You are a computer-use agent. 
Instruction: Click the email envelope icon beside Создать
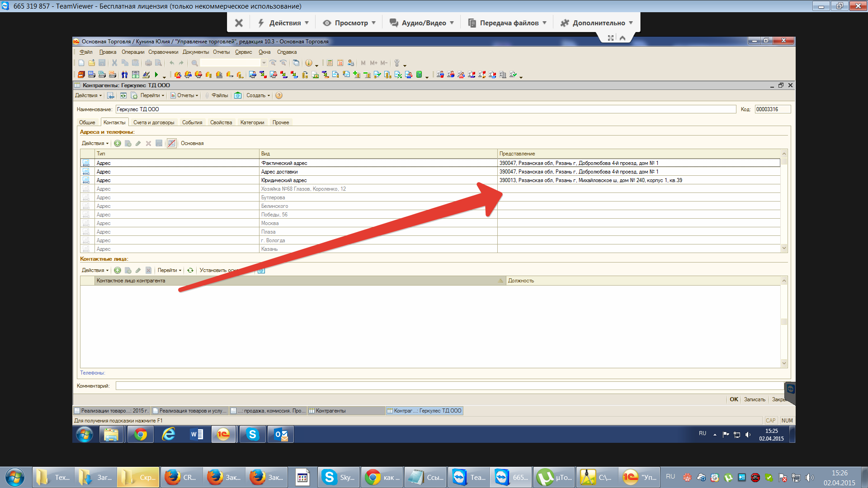tap(238, 95)
